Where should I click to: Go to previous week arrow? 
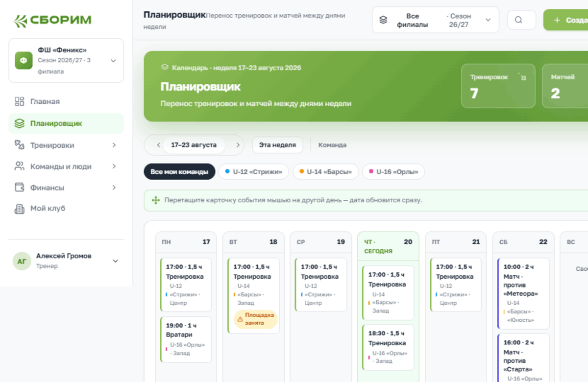(x=158, y=145)
